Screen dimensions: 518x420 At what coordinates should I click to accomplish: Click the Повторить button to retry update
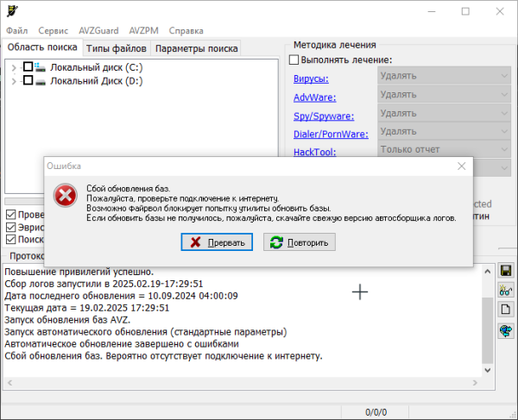click(x=300, y=242)
